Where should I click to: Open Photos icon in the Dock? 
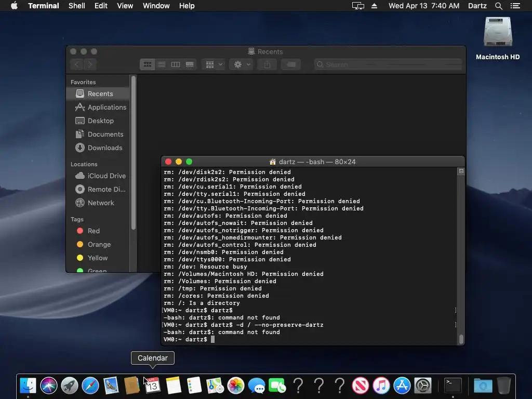236,385
